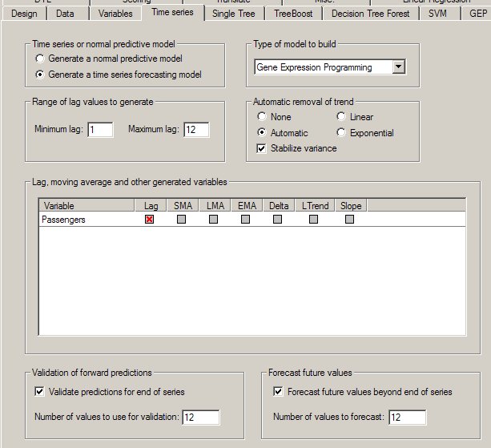Click the Lag column header
Image resolution: width=491 pixels, height=448 pixels.
[x=151, y=206]
